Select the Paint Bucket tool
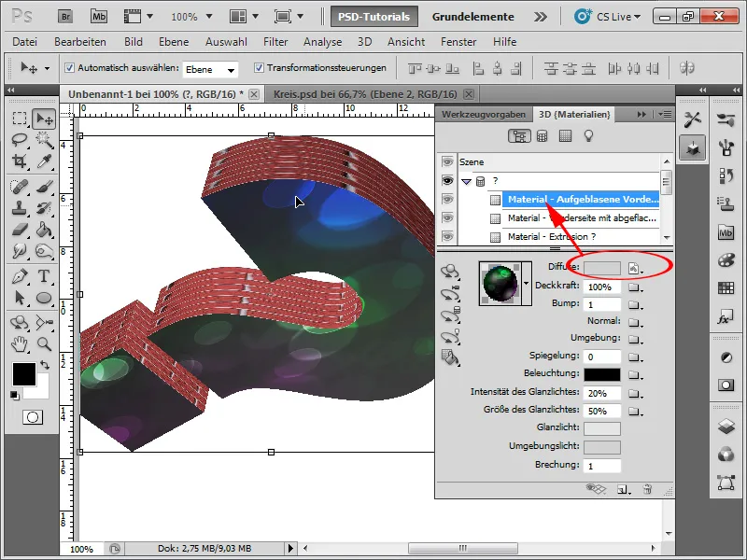 point(44,230)
